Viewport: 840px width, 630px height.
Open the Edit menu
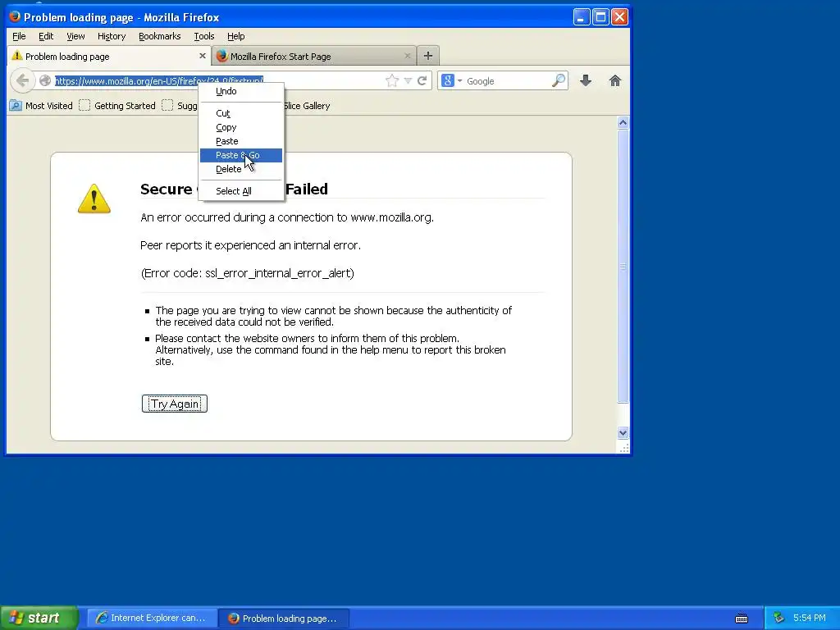46,36
